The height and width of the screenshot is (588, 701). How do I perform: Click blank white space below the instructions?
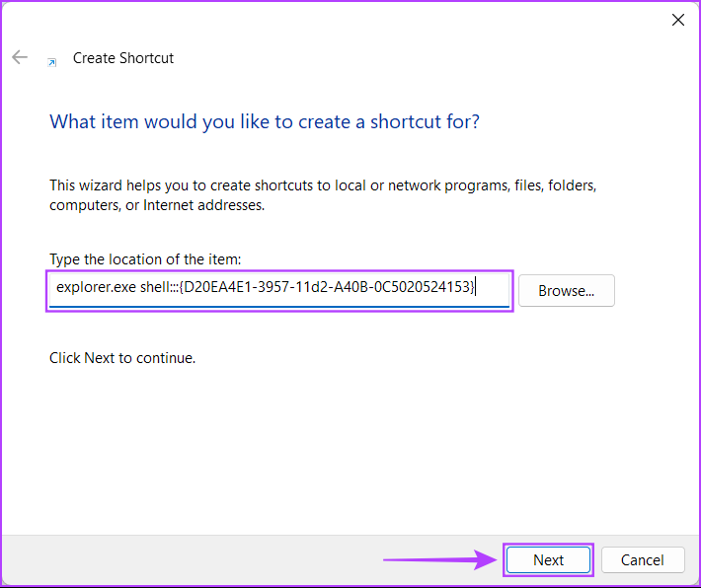(346, 444)
